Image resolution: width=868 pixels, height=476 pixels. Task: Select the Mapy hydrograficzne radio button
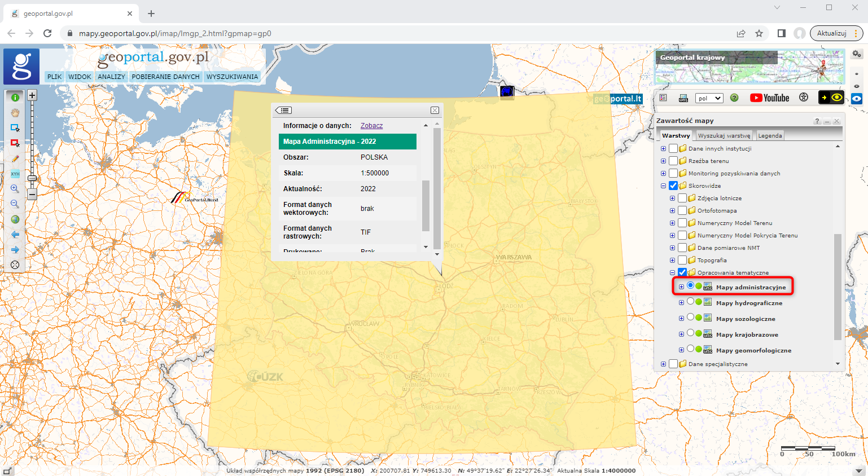(690, 302)
